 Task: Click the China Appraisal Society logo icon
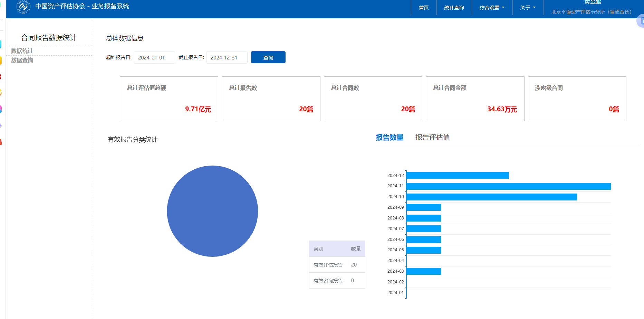coord(23,7)
